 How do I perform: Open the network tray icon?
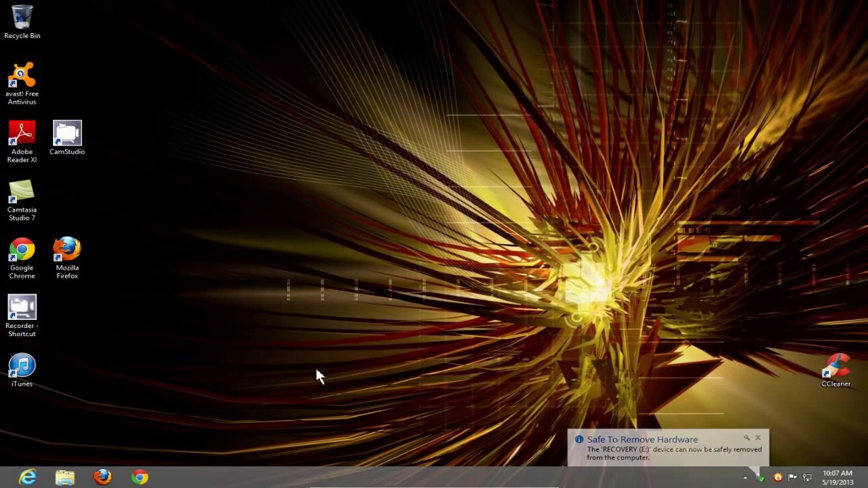click(x=807, y=478)
